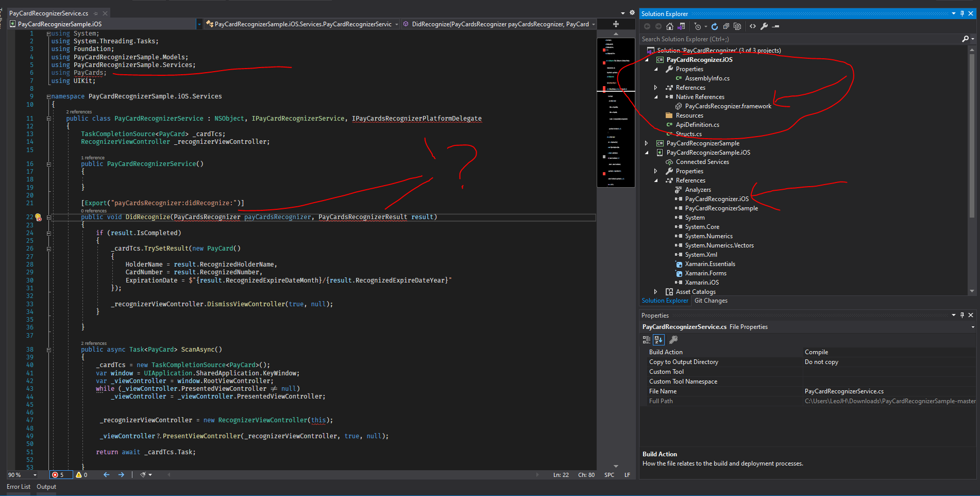Expand the PayCardRecognizerSample project node
This screenshot has width=980, height=496.
pos(647,143)
